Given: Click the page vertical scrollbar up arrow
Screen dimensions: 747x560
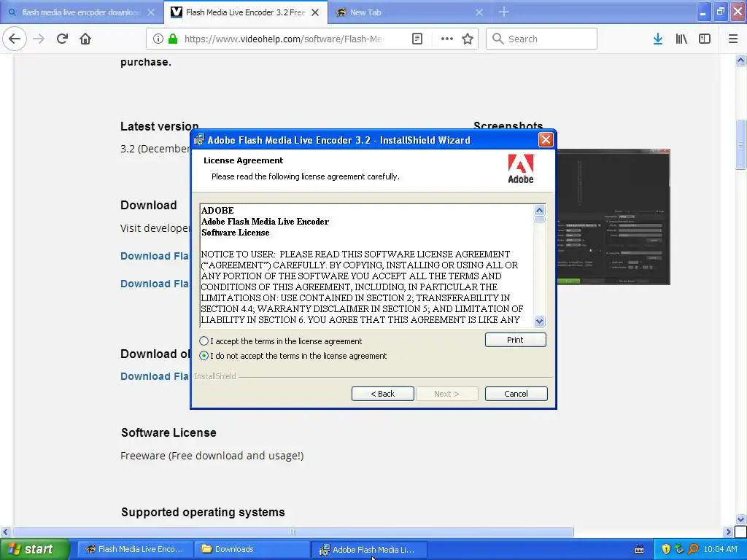Looking at the screenshot, I should point(740,60).
